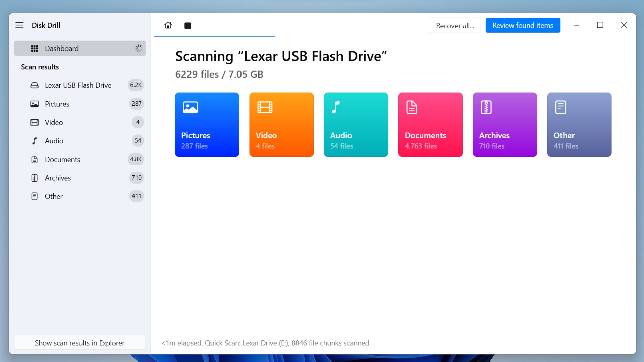Click the Audio category icon
This screenshot has height=362, width=644.
click(335, 107)
